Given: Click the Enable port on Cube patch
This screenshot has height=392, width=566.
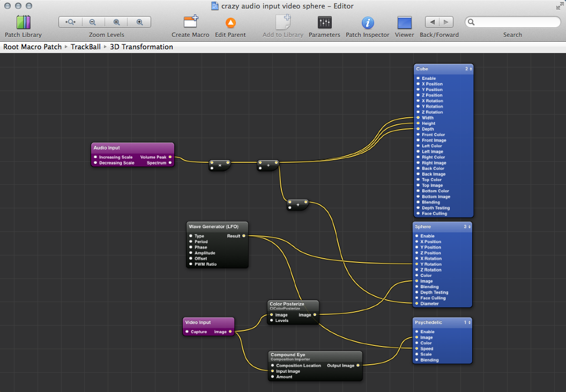Looking at the screenshot, I should [x=418, y=78].
